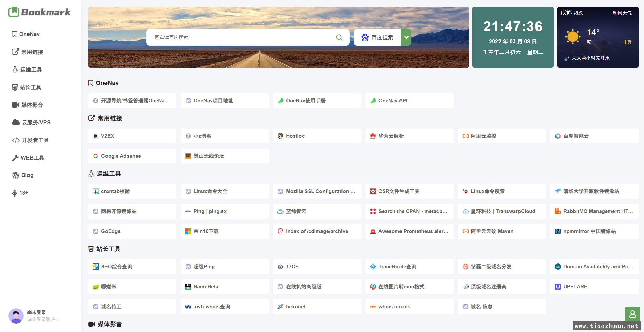The height and width of the screenshot is (332, 644).
Task: Open GoEdge link card
Action: (132, 231)
